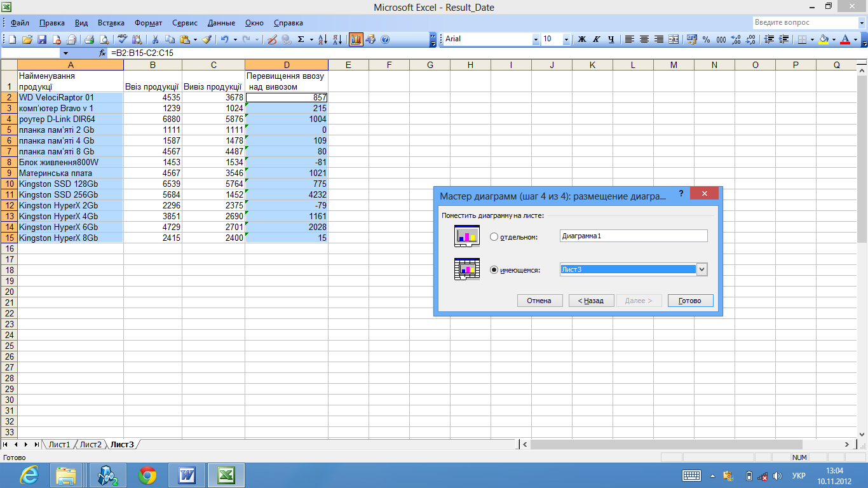The width and height of the screenshot is (868, 488).
Task: Apply red Font Color swatch
Action: coord(845,39)
